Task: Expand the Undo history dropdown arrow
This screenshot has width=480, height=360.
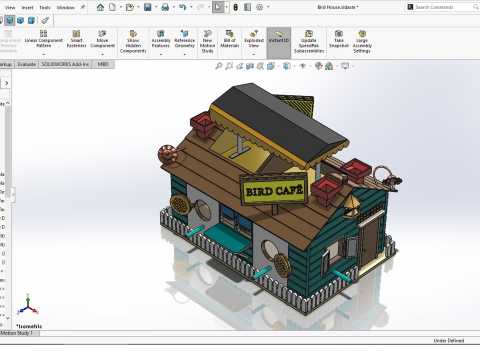Action: 191,7
